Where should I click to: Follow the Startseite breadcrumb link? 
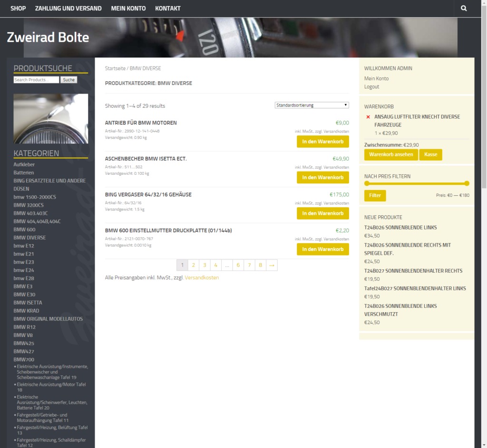115,68
